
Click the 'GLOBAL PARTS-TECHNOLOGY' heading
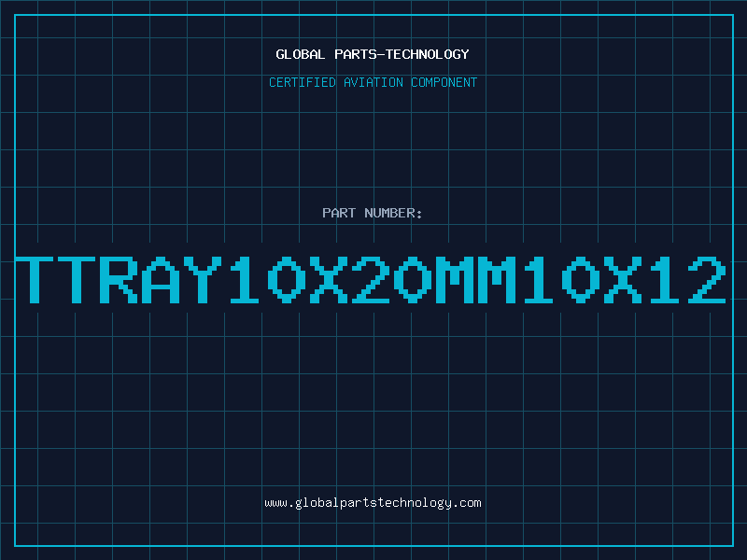click(373, 54)
